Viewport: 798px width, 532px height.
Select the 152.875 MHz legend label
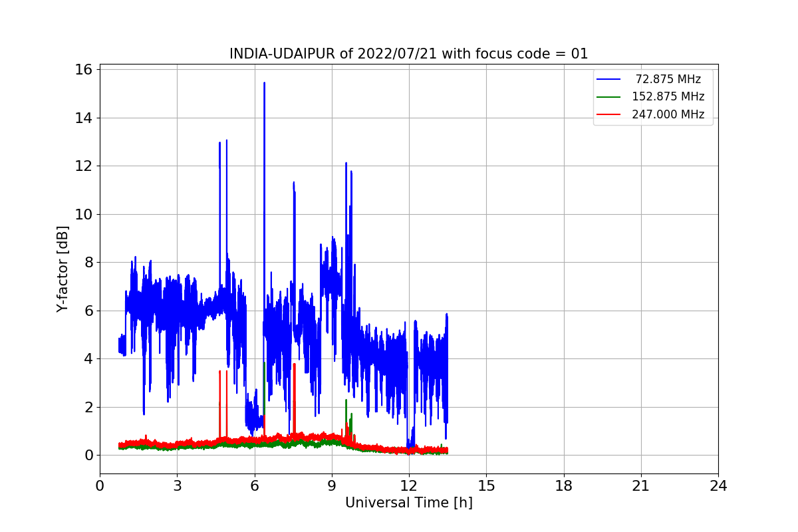point(668,96)
